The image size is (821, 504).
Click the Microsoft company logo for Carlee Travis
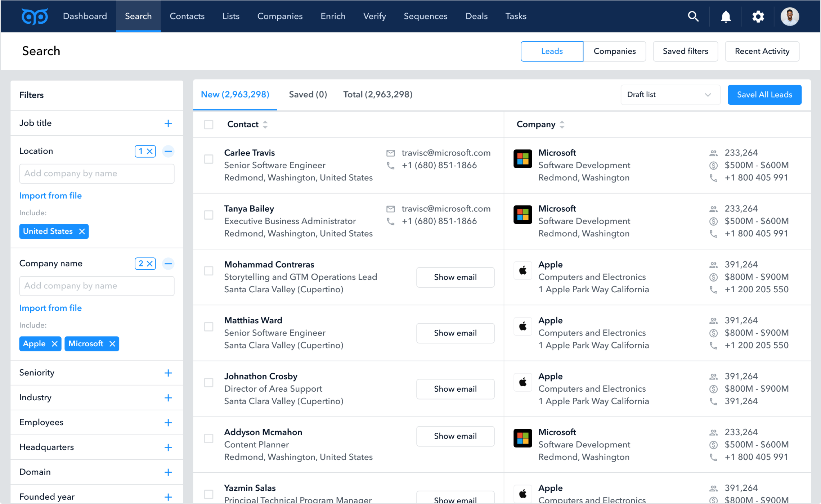pos(522,158)
